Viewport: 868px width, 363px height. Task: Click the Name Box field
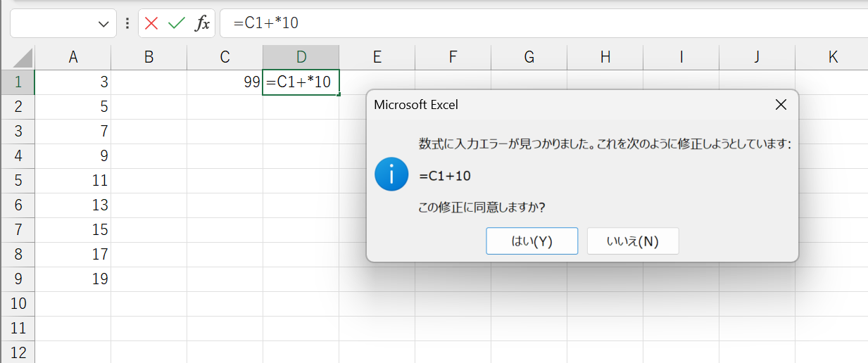pos(53,24)
